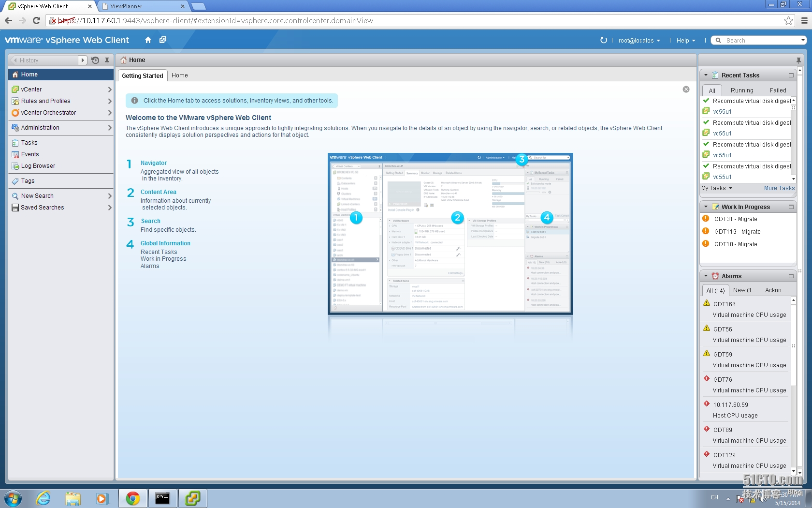
Task: Select Home in the navigator
Action: (61, 75)
